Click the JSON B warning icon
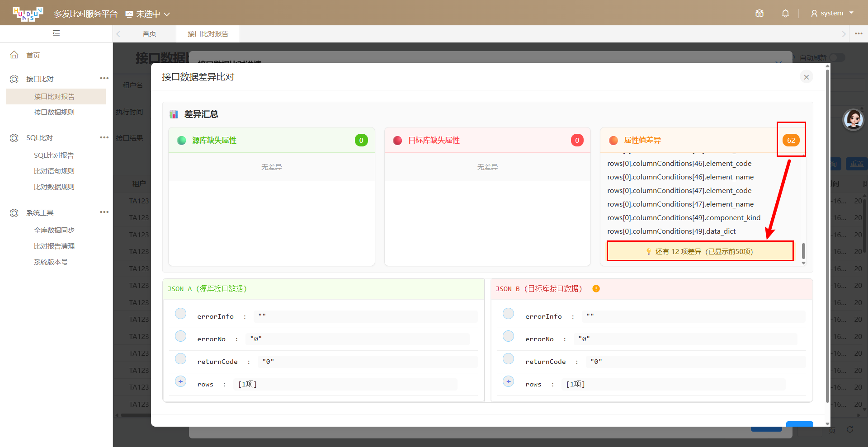 [x=596, y=289]
